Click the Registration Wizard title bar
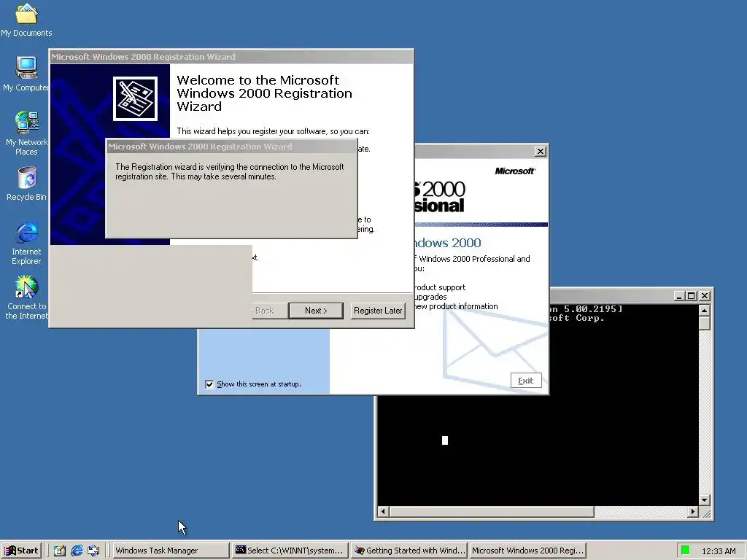Image resolution: width=747 pixels, height=560 pixels. tap(231, 57)
